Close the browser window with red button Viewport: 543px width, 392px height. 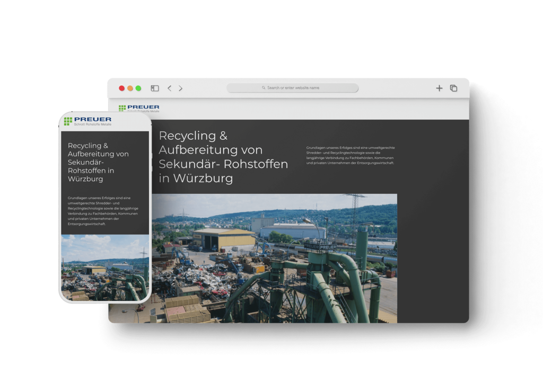coord(121,88)
